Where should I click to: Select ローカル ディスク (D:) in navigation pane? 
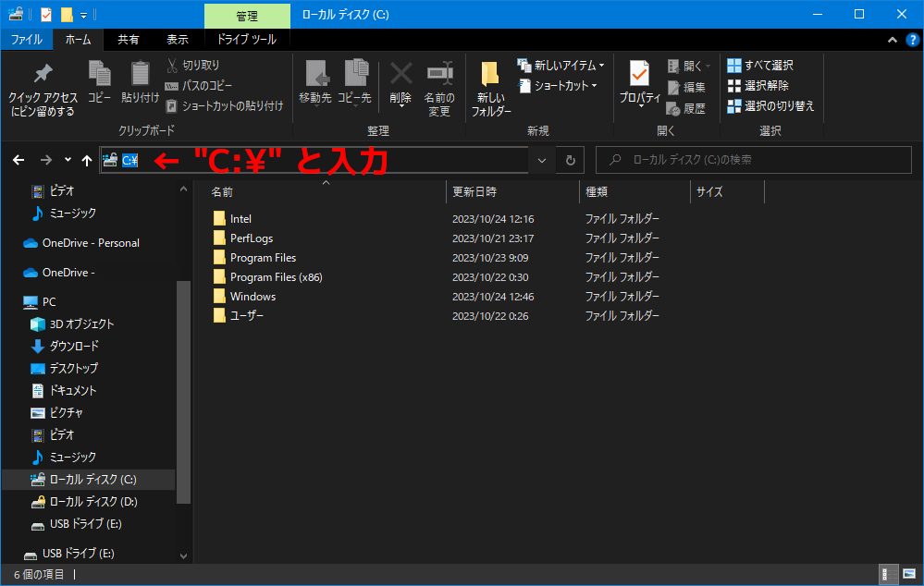93,502
